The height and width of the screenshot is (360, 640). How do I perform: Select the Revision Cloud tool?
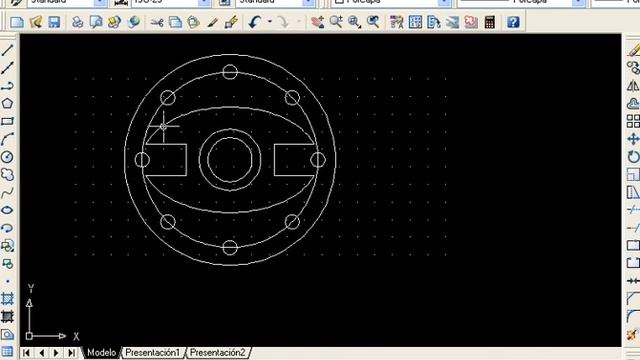[x=7, y=175]
